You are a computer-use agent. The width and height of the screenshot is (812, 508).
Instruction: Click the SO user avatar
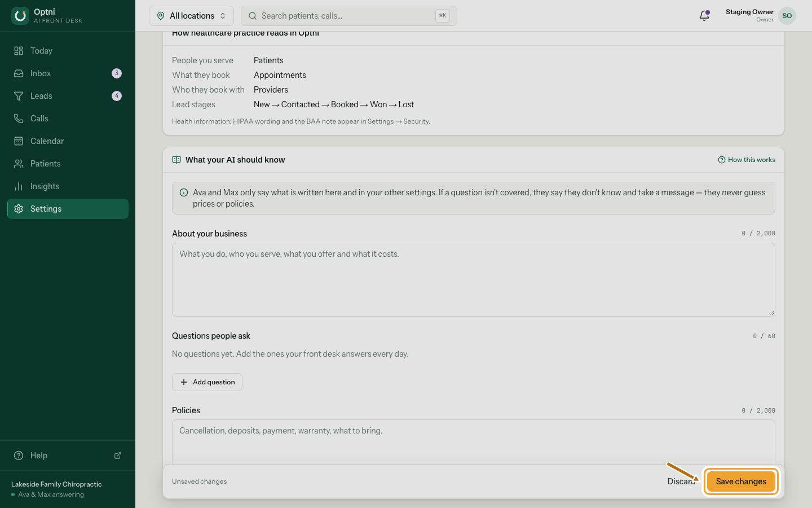[787, 16]
